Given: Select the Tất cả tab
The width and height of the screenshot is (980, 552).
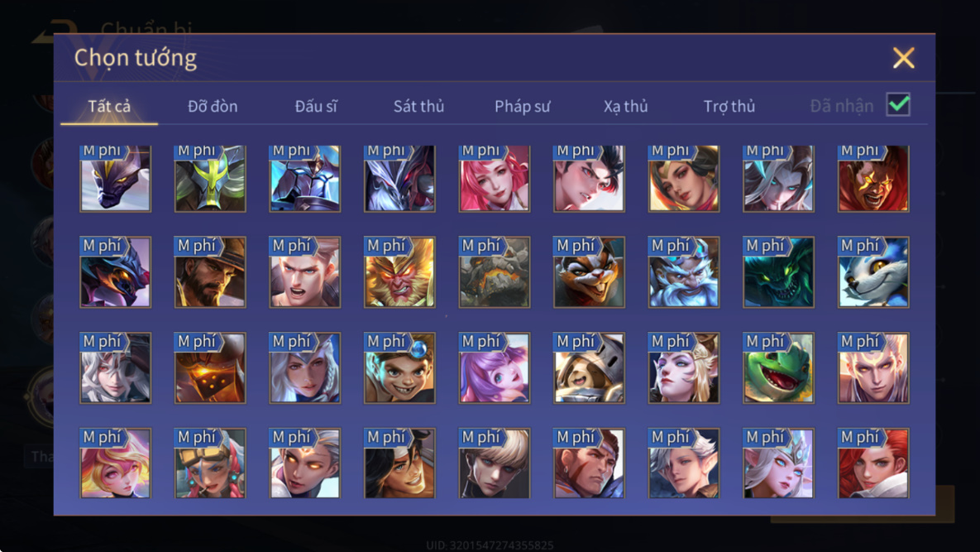Looking at the screenshot, I should coord(109,106).
